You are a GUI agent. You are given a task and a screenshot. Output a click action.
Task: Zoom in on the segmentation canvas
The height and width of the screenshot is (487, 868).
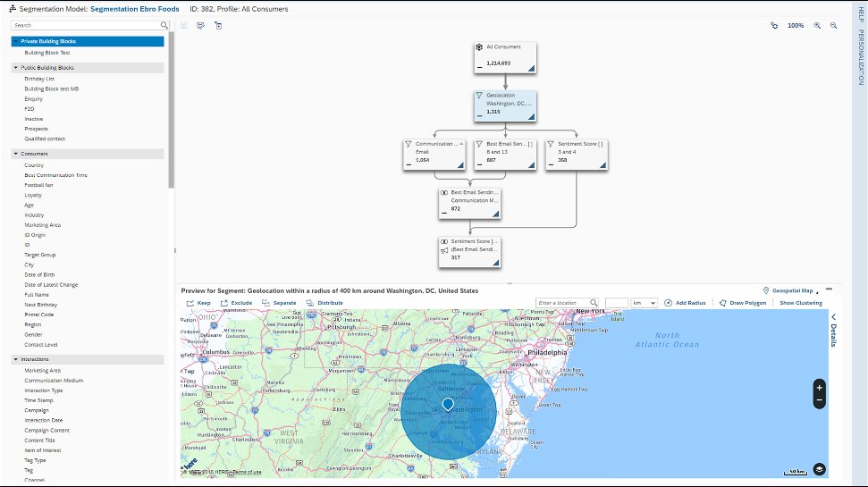[x=816, y=25]
